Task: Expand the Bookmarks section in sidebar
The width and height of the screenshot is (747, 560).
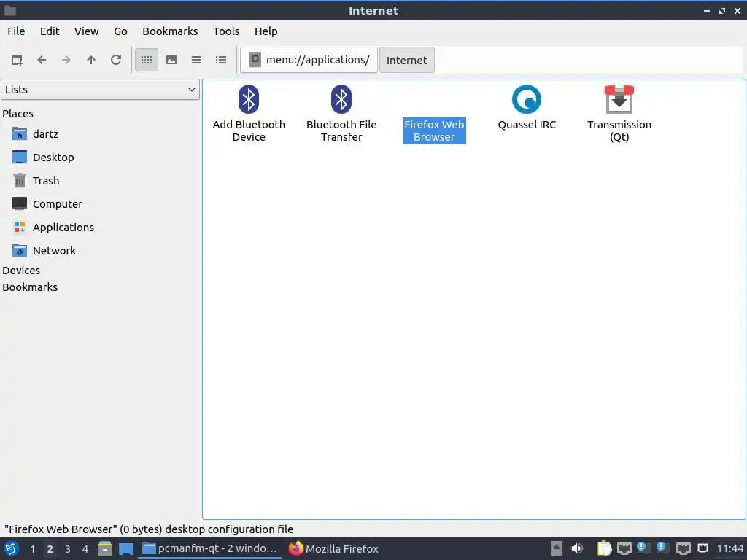Action: pos(30,287)
